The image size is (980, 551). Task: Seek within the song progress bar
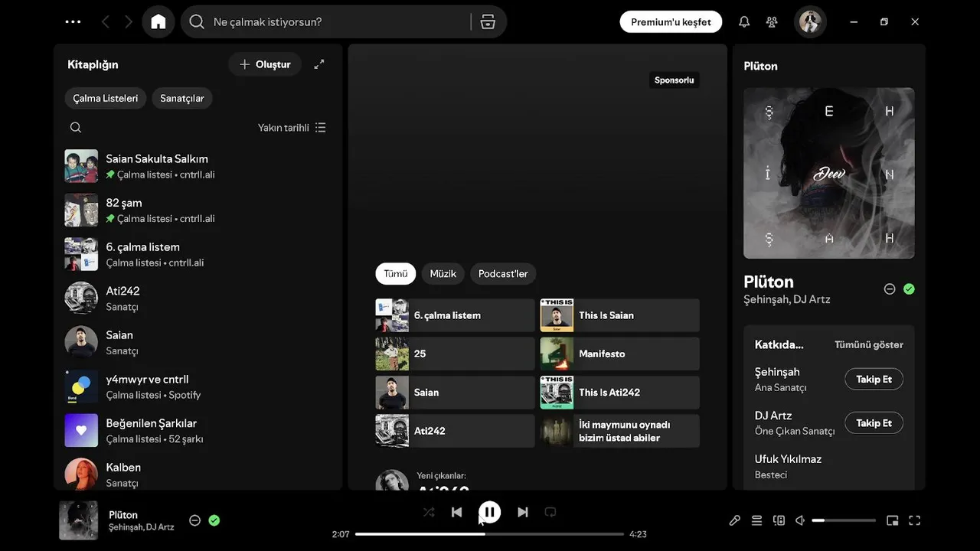pyautogui.click(x=490, y=534)
